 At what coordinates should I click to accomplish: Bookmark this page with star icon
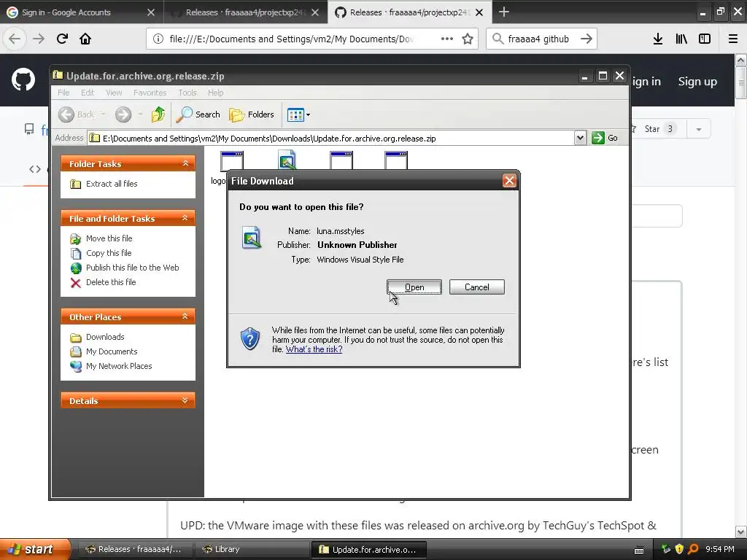[x=468, y=39]
